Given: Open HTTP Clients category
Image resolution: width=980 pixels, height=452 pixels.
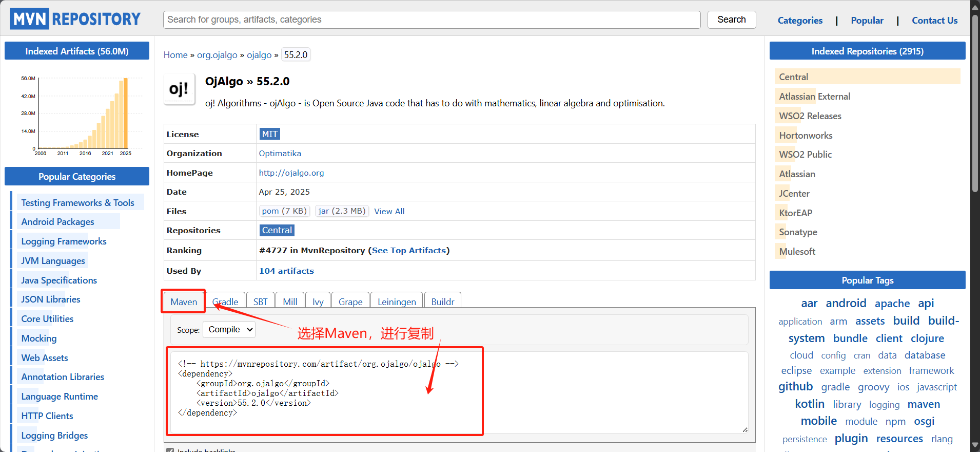Looking at the screenshot, I should (x=47, y=416).
